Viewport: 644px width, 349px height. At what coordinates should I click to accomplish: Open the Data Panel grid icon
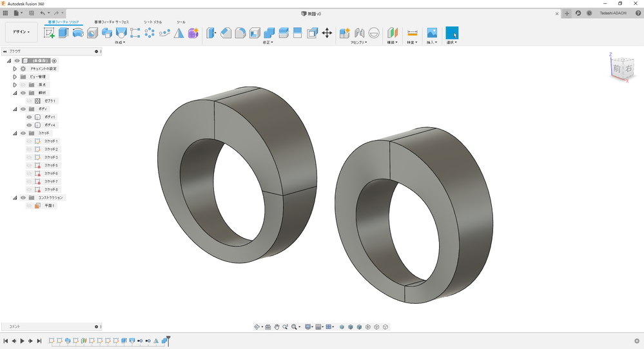pos(5,13)
